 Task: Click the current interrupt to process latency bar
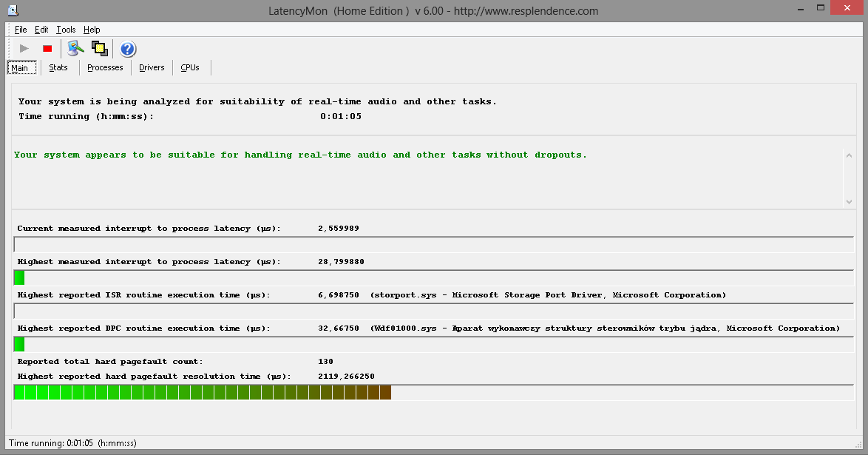(x=433, y=244)
